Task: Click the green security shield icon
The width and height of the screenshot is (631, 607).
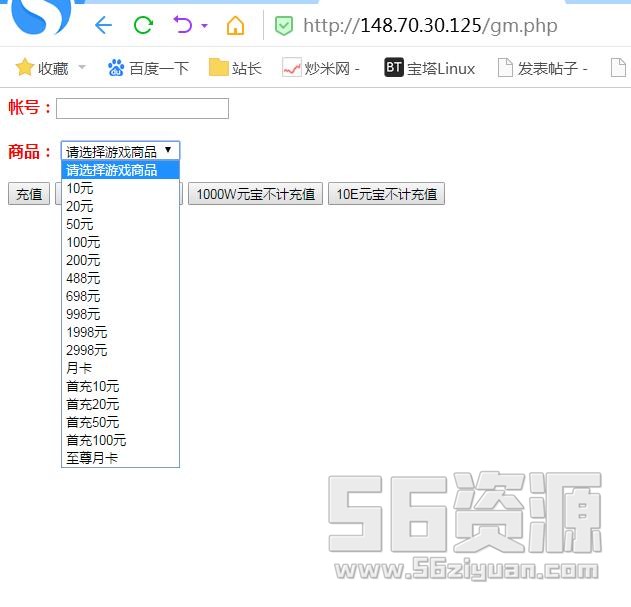Action: point(284,26)
